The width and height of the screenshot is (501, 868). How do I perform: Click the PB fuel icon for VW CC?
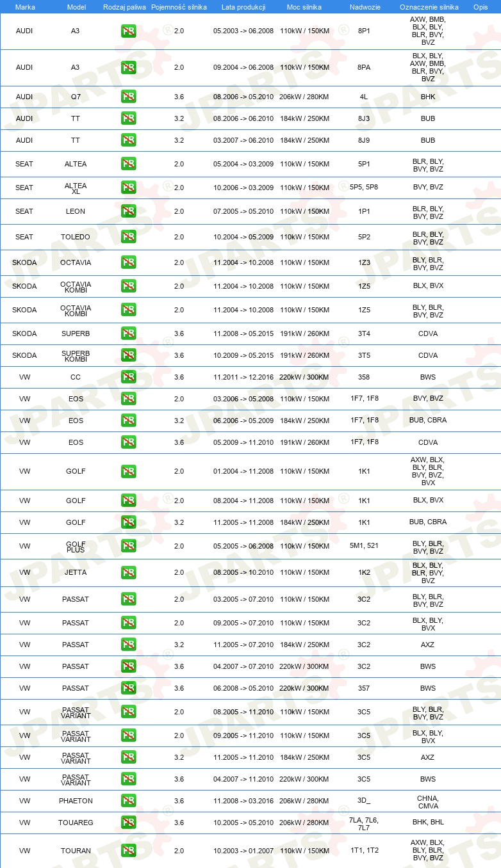pyautogui.click(x=128, y=377)
